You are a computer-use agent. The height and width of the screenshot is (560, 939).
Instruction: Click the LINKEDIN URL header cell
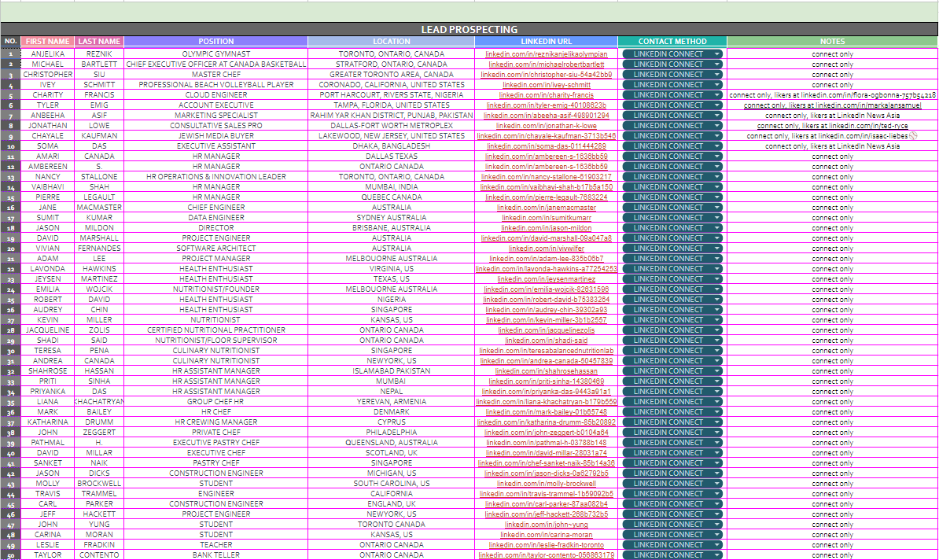click(546, 41)
